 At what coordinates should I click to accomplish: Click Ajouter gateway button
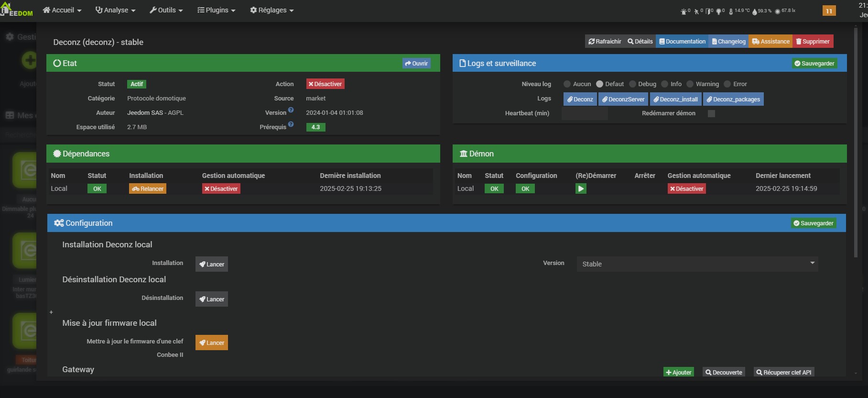[x=679, y=372]
